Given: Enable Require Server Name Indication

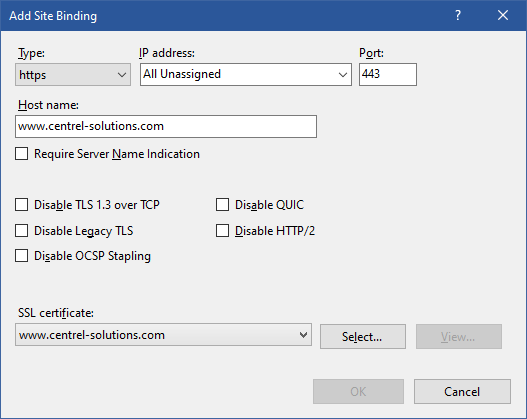Looking at the screenshot, I should [22, 154].
